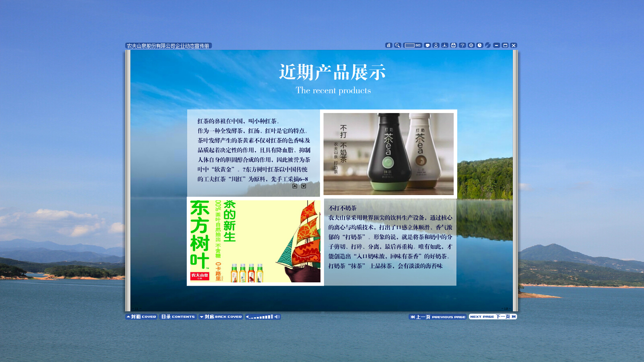Open help question mark icon
This screenshot has height=362, width=644.
(x=462, y=45)
